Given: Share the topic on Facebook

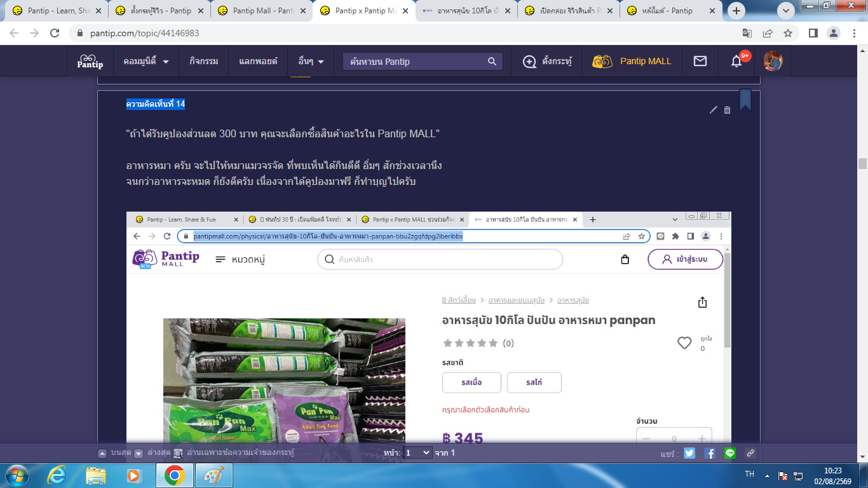Looking at the screenshot, I should point(710,453).
